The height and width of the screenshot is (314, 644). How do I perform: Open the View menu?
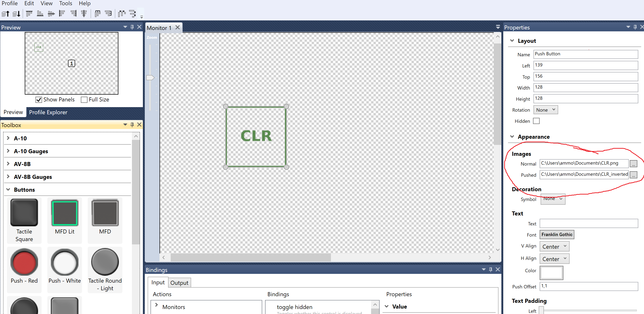pyautogui.click(x=47, y=3)
